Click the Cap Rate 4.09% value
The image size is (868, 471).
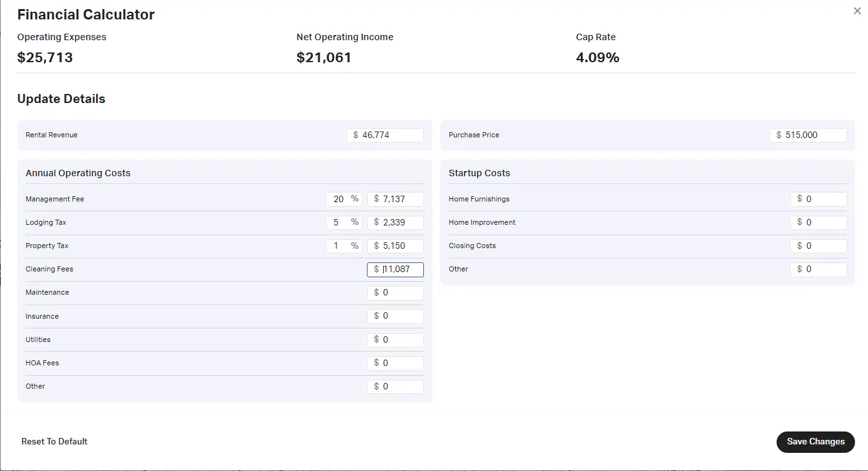coord(598,58)
